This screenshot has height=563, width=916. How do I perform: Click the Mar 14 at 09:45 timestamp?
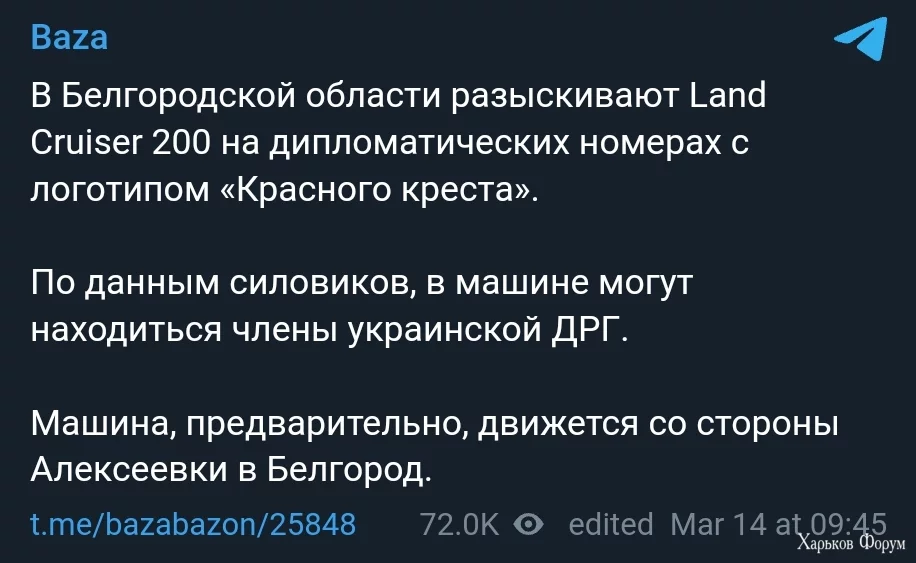coord(778,524)
